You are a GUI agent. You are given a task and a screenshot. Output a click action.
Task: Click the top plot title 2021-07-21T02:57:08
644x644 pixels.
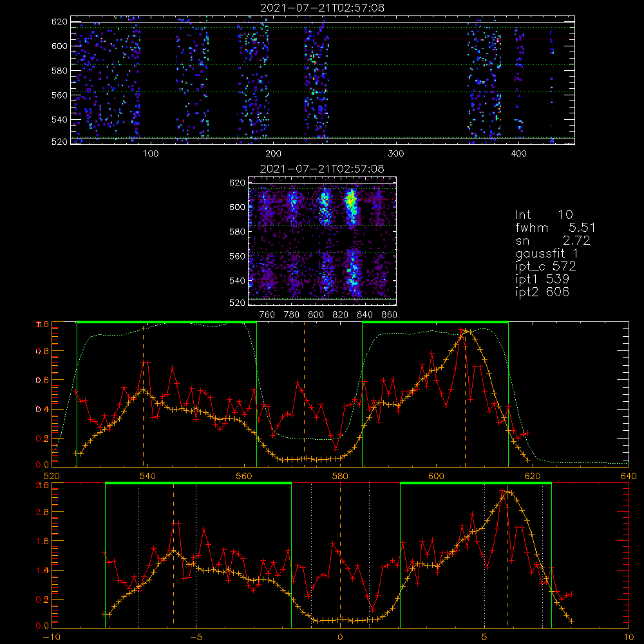[x=322, y=8]
